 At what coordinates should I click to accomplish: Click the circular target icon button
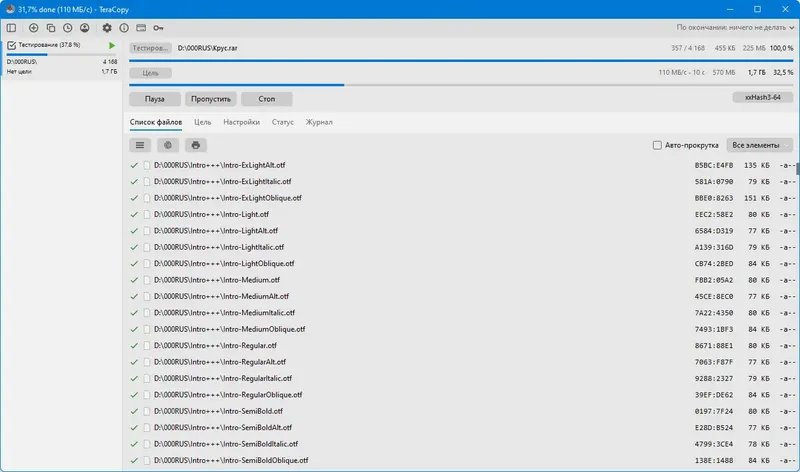coord(168,145)
